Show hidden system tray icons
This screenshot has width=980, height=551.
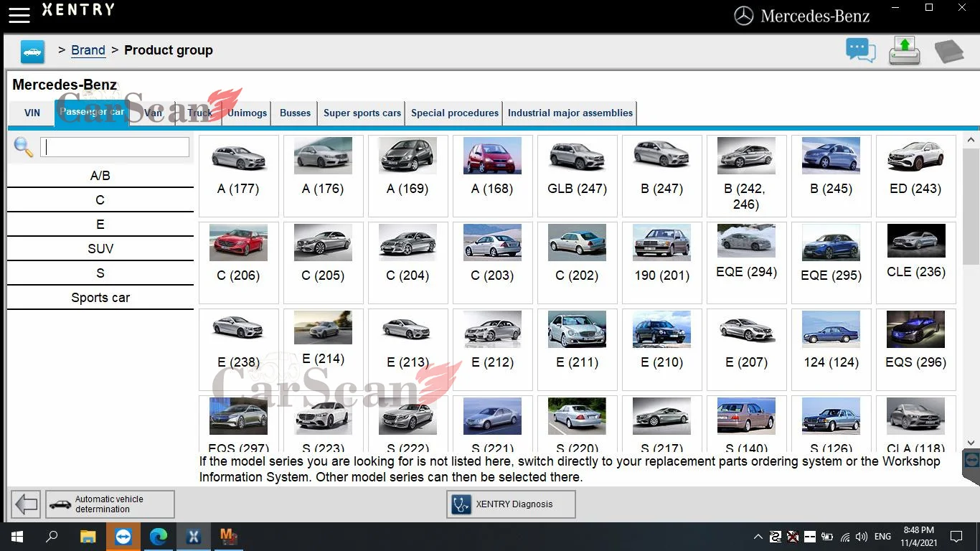click(x=758, y=537)
